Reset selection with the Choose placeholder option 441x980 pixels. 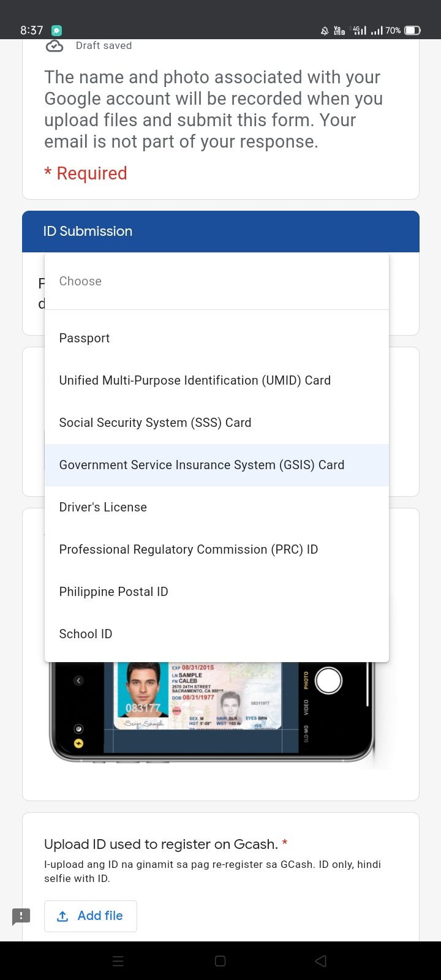pos(80,281)
